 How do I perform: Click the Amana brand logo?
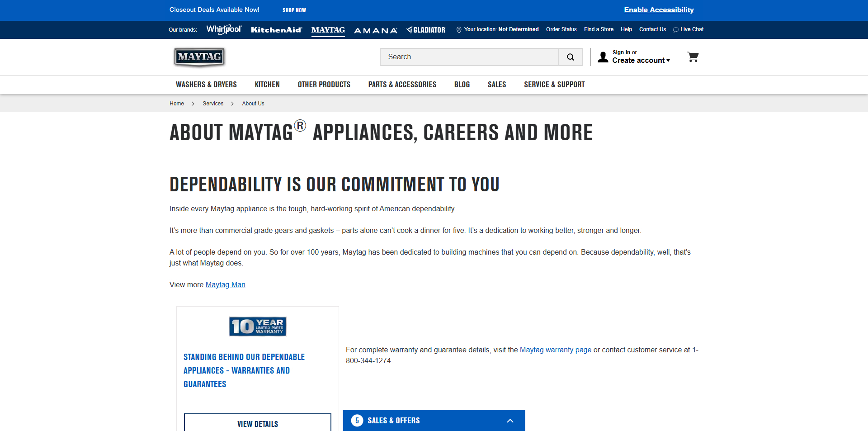point(375,30)
